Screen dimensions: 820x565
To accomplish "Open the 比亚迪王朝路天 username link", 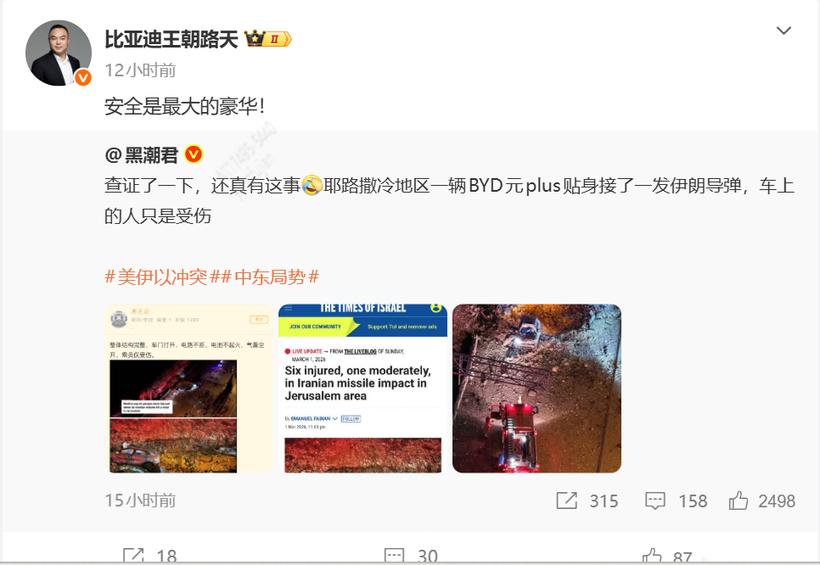I will [172, 39].
